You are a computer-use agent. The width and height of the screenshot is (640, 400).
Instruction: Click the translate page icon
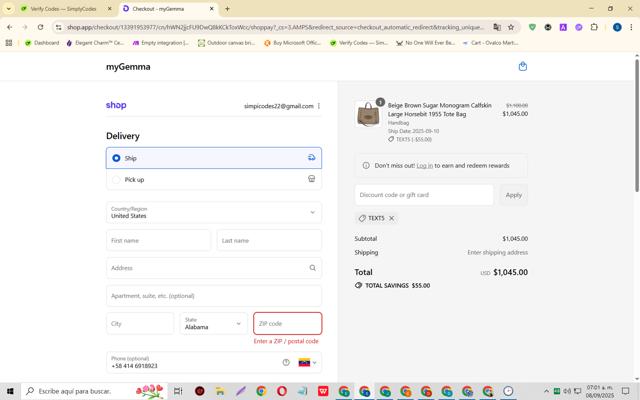tap(497, 27)
